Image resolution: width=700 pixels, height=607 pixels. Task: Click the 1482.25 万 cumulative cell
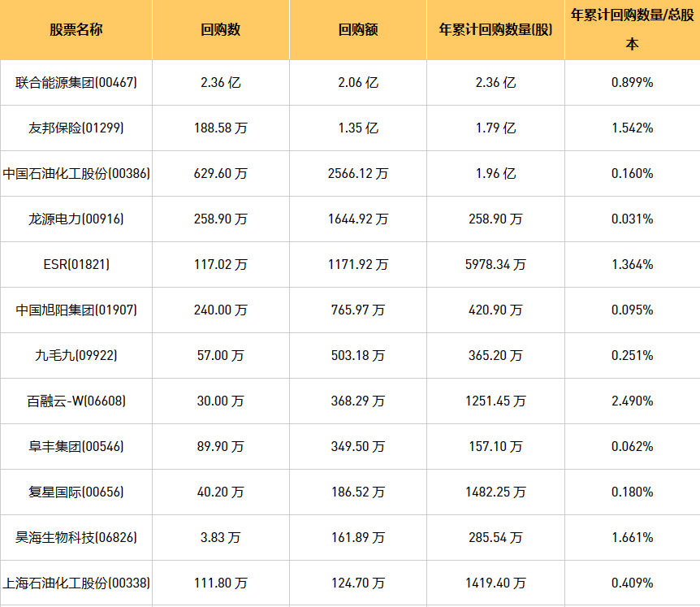(x=495, y=492)
